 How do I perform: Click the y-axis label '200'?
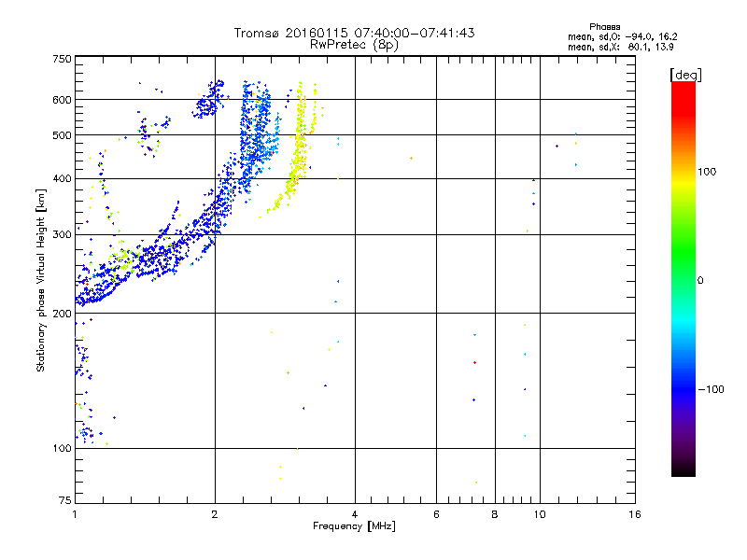[x=62, y=314]
